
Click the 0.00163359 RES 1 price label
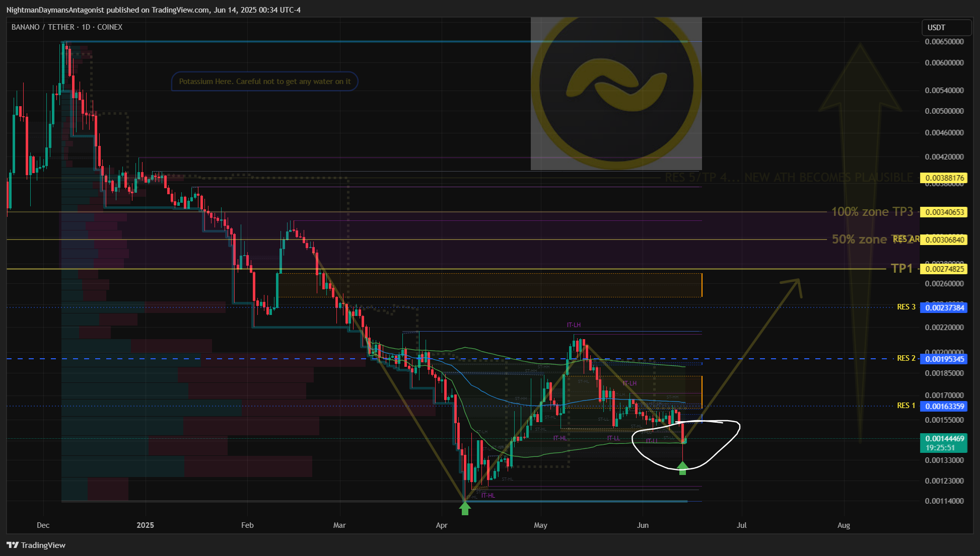coord(945,406)
